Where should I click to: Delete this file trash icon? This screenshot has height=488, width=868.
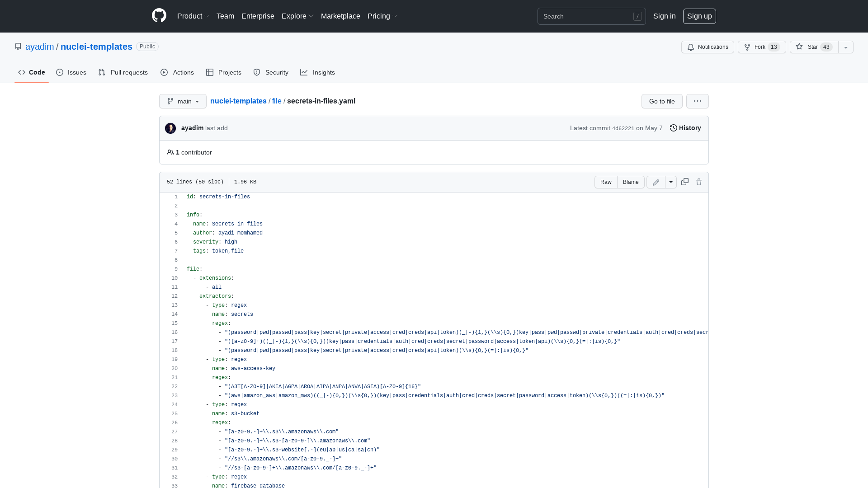[699, 182]
